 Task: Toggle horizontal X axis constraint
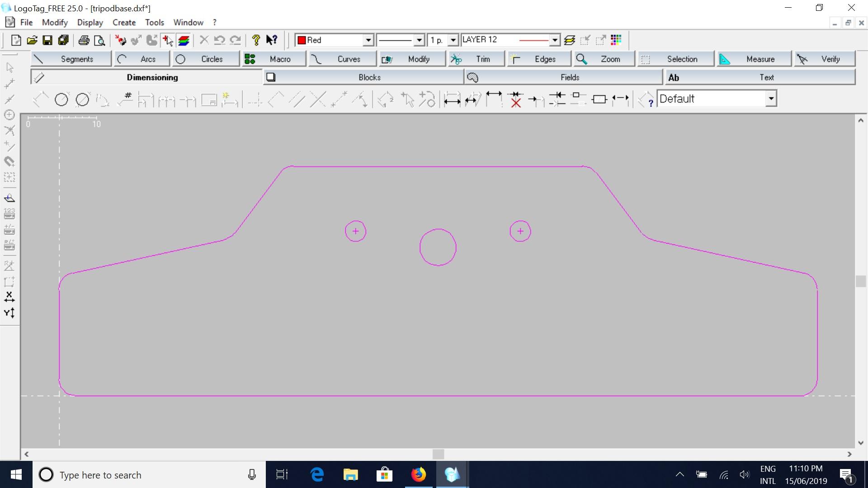pyautogui.click(x=9, y=297)
